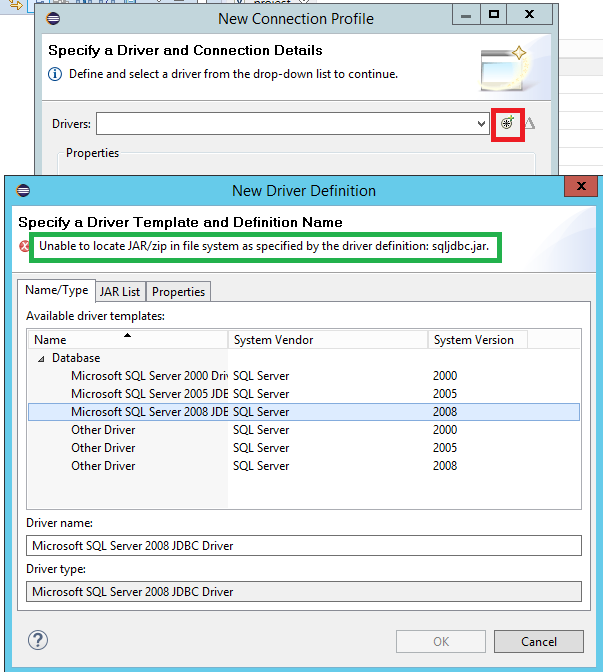
Task: Maximize the New Connection Profile window
Action: pyautogui.click(x=493, y=15)
